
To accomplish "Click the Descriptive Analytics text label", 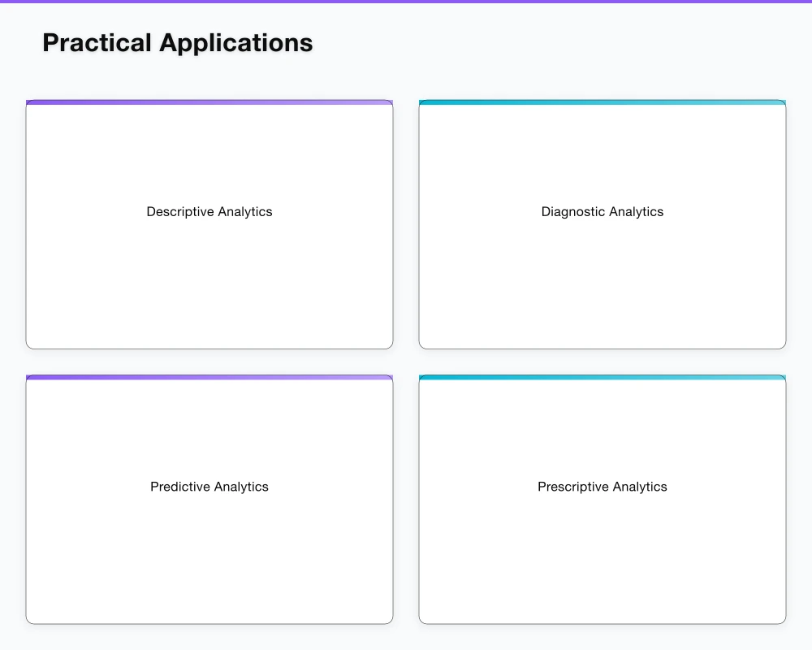I will 209,212.
